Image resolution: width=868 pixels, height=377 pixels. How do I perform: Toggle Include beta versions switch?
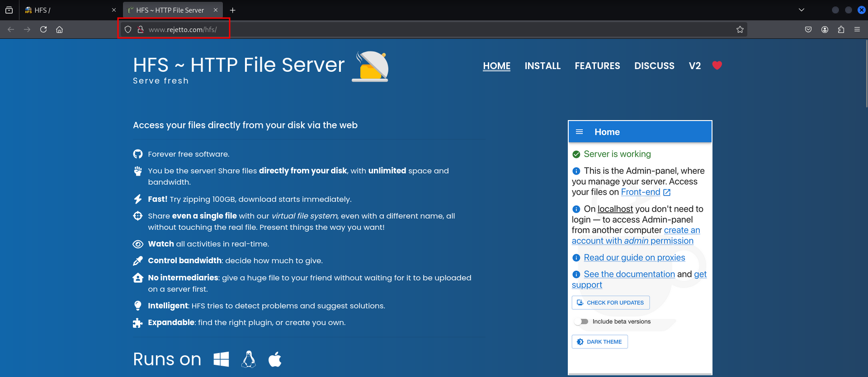pos(581,321)
